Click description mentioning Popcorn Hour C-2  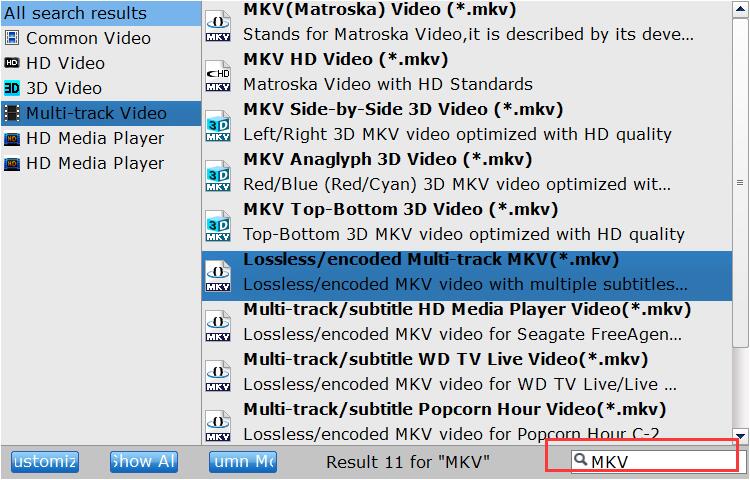pos(451,434)
